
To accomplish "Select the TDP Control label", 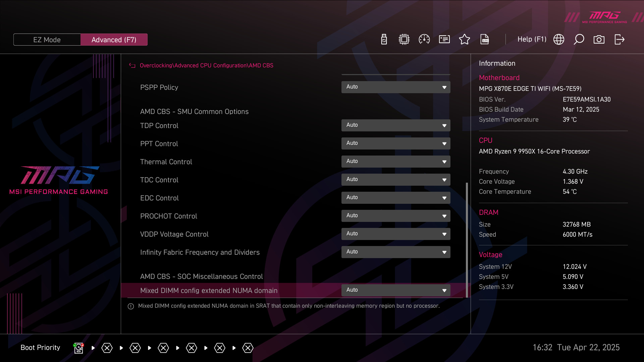I will (x=159, y=126).
